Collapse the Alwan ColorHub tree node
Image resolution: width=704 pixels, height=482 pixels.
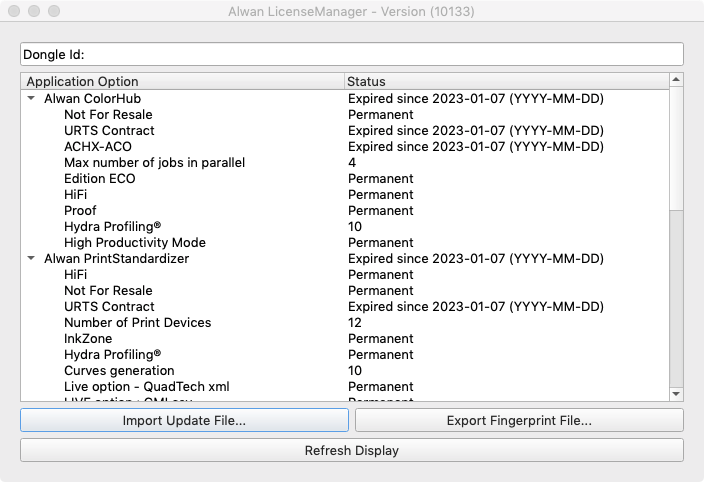[31, 98]
